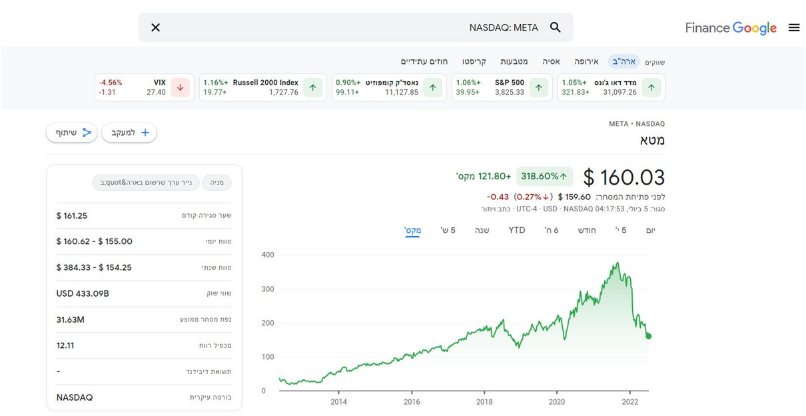Image resolution: width=806 pixels, height=416 pixels.
Task: Select the YTD chart range
Action: point(516,230)
